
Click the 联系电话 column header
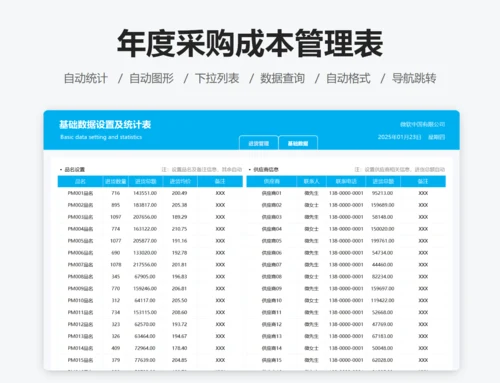346,181
